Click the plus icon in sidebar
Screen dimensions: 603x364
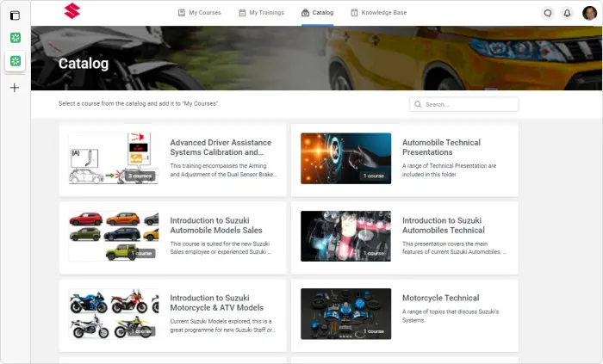[15, 88]
